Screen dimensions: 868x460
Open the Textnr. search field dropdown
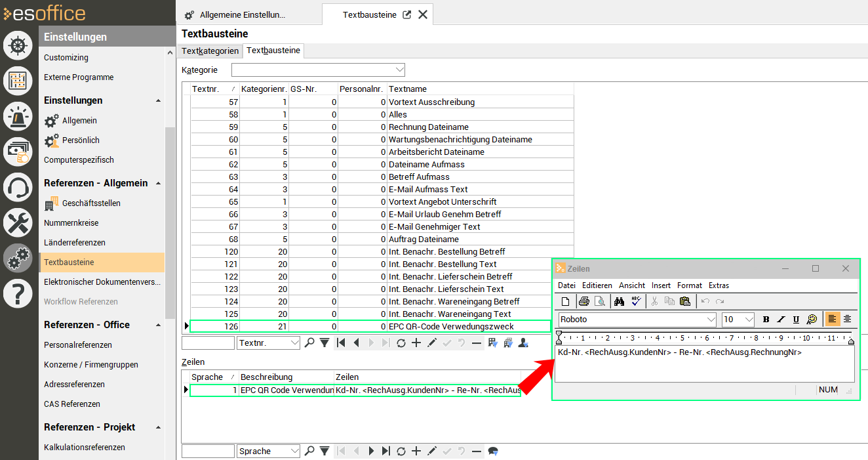pos(294,343)
